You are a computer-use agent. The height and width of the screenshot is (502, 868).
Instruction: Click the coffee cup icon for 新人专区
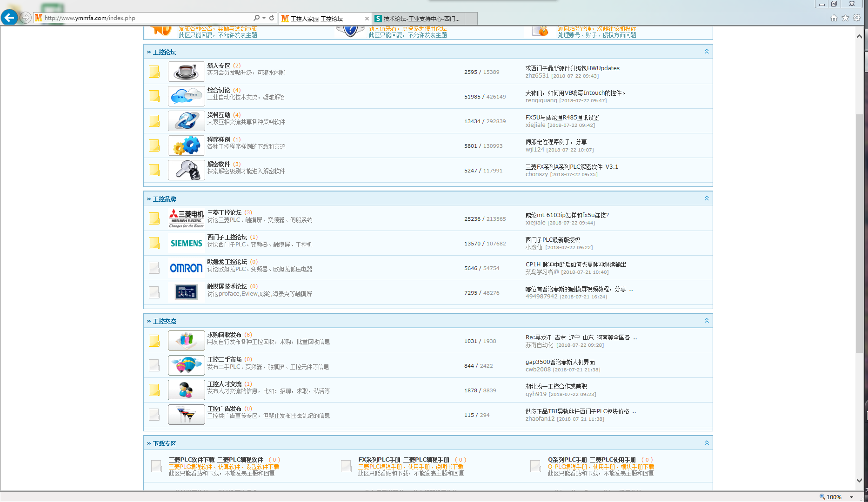[x=186, y=72]
